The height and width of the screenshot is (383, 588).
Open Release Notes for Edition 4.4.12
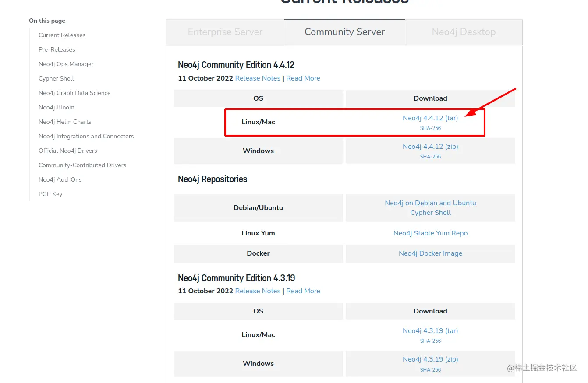point(258,78)
